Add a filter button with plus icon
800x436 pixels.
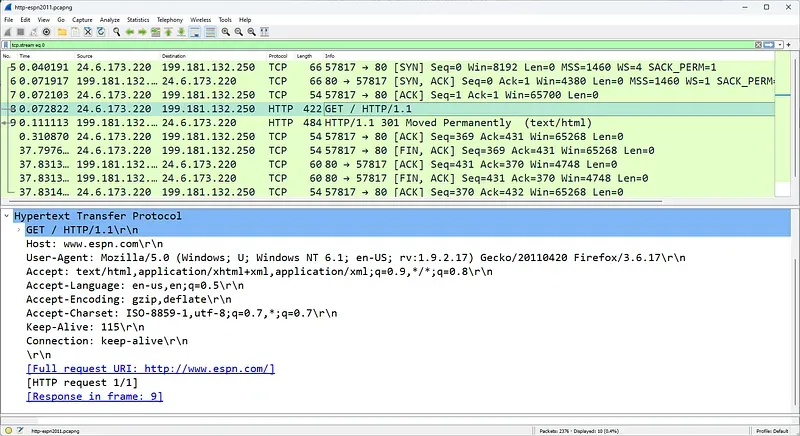789,45
